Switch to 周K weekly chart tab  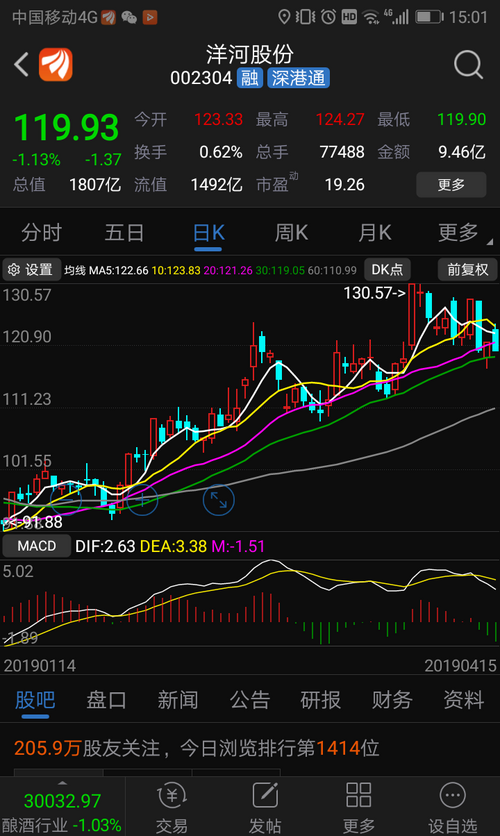(291, 233)
